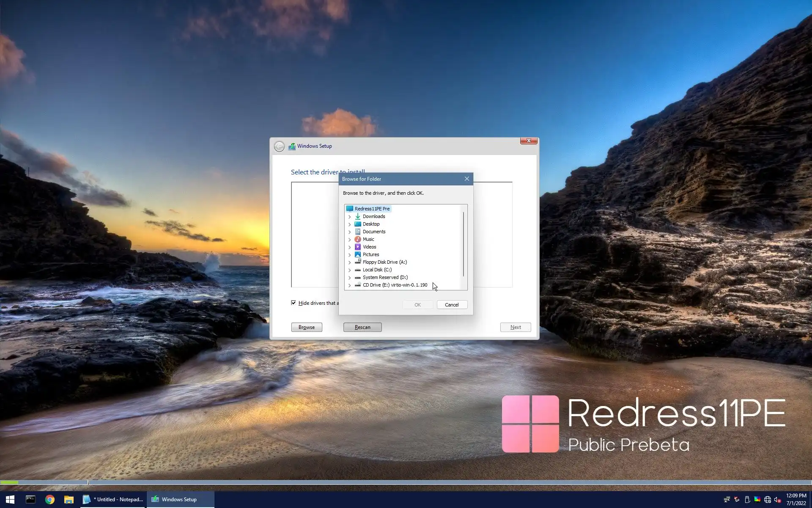Click the Rescan button
The width and height of the screenshot is (812, 508).
[x=362, y=327]
